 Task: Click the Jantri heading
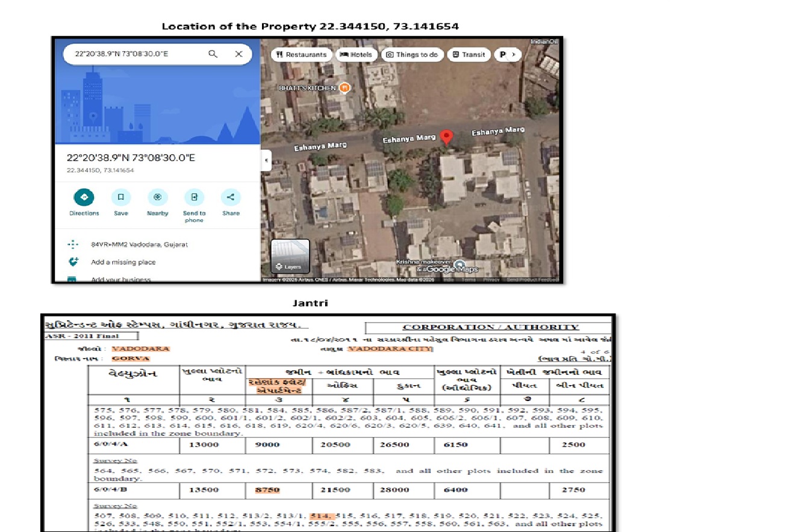tap(310, 303)
